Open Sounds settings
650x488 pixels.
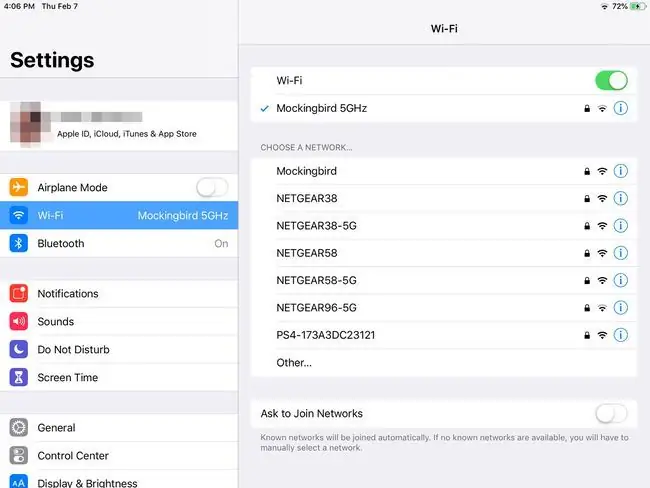[x=119, y=321]
